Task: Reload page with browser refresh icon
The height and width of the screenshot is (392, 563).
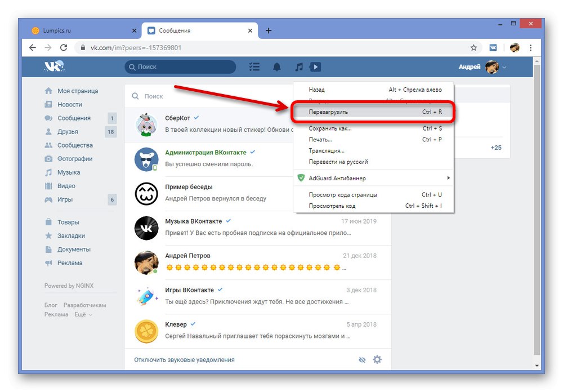Action: point(64,47)
